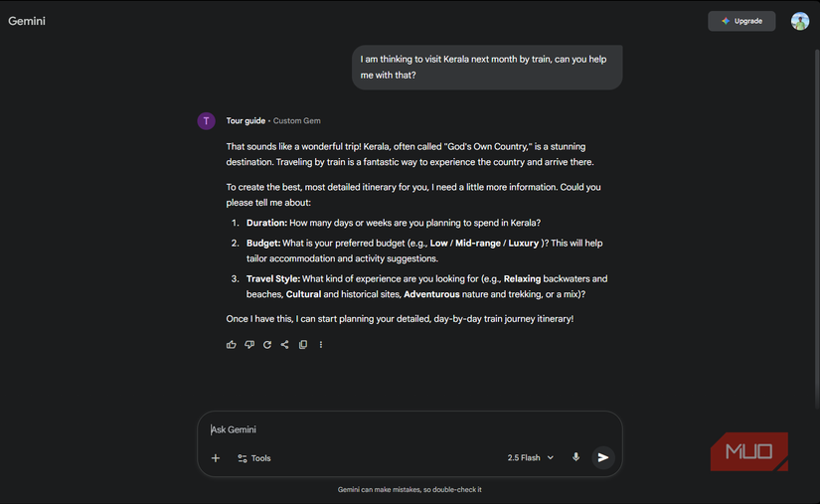Click the user message bubble about Kerala
The image size is (820, 504).
[x=487, y=68]
